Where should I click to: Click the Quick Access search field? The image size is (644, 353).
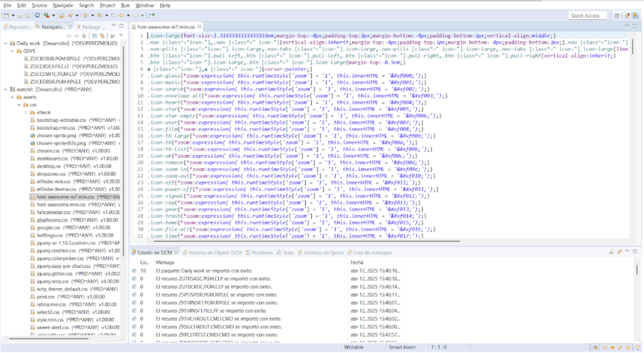[x=587, y=15]
